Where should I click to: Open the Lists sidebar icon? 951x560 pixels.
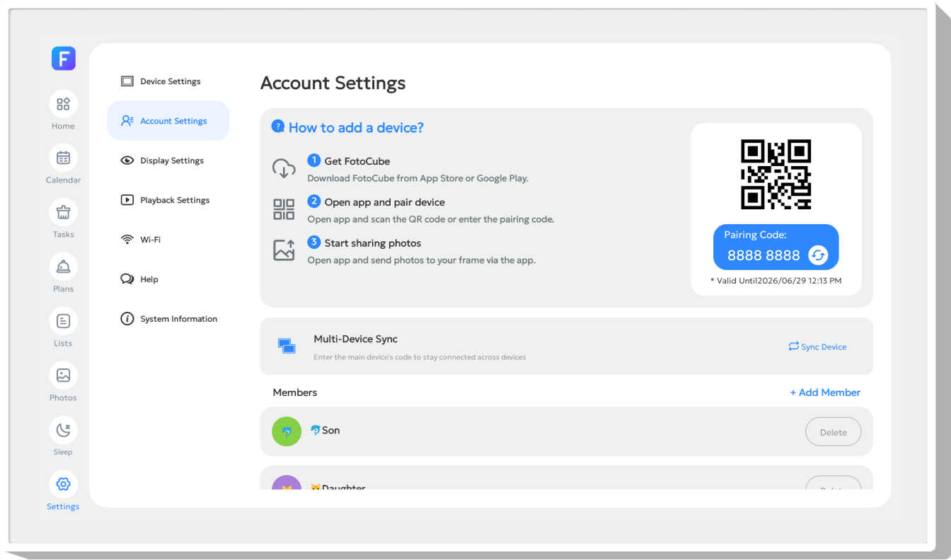coord(63,321)
